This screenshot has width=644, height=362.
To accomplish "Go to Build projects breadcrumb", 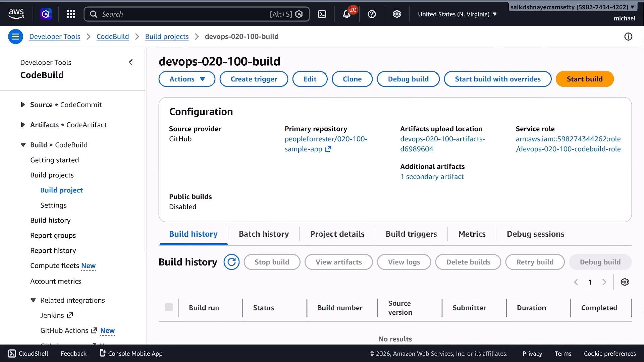I will pyautogui.click(x=167, y=37).
